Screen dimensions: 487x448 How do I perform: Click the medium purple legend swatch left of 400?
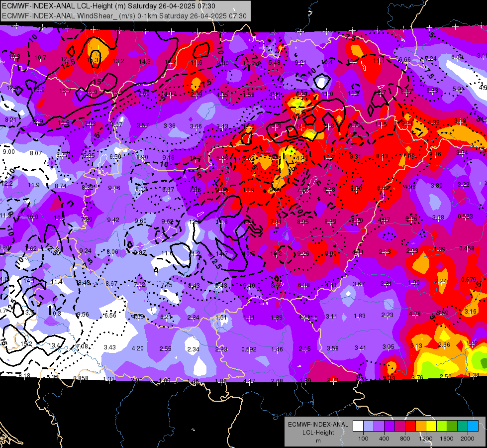point(379,426)
